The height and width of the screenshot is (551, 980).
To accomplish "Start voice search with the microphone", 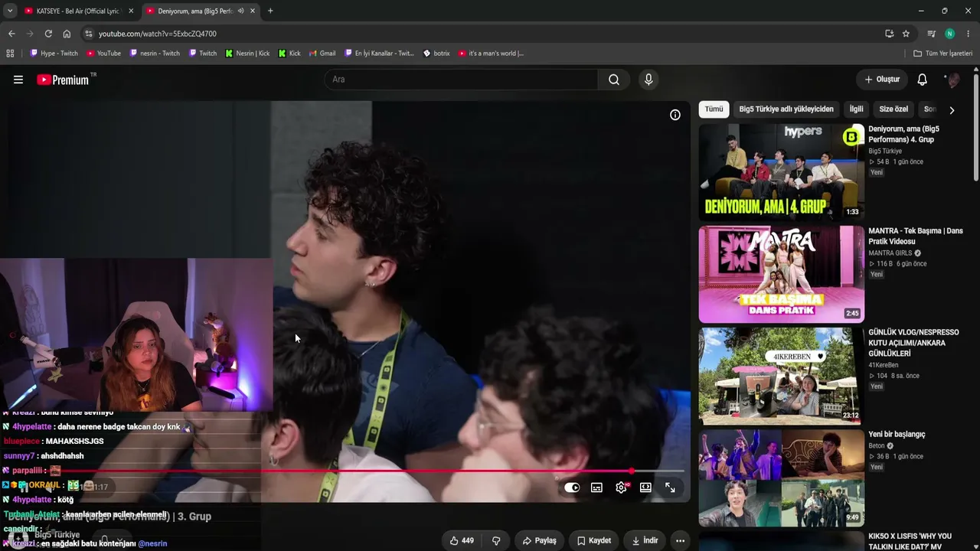I will pyautogui.click(x=648, y=80).
